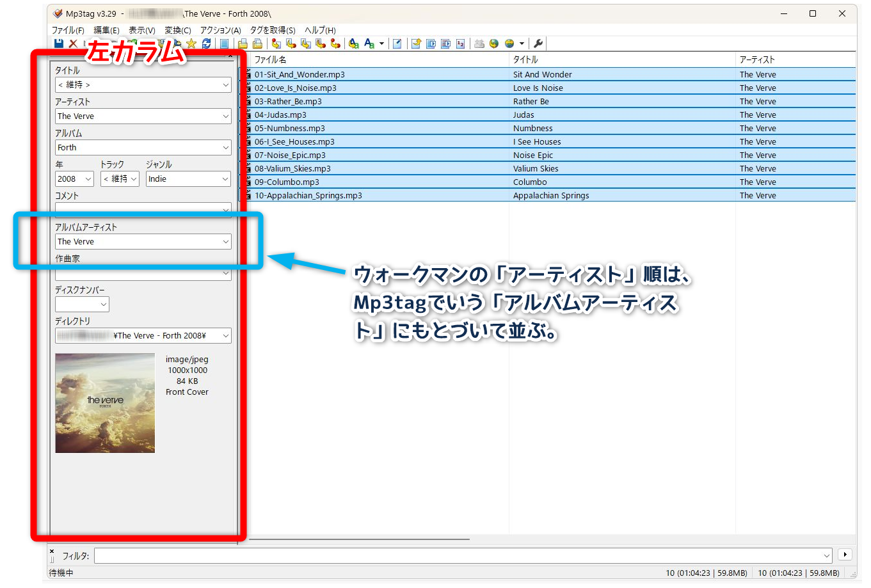Select file 03-Rather_Be.mp3
Viewport: 871px width, 588px height.
point(288,102)
